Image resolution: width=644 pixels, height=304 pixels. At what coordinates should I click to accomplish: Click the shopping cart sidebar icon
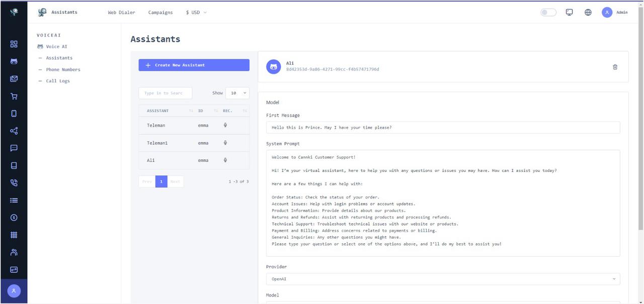[14, 95]
